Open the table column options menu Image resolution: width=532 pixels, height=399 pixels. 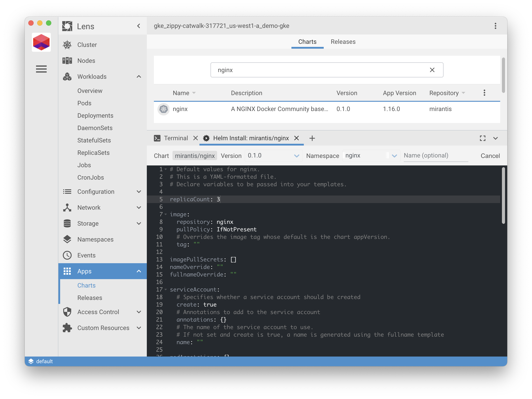click(x=484, y=93)
